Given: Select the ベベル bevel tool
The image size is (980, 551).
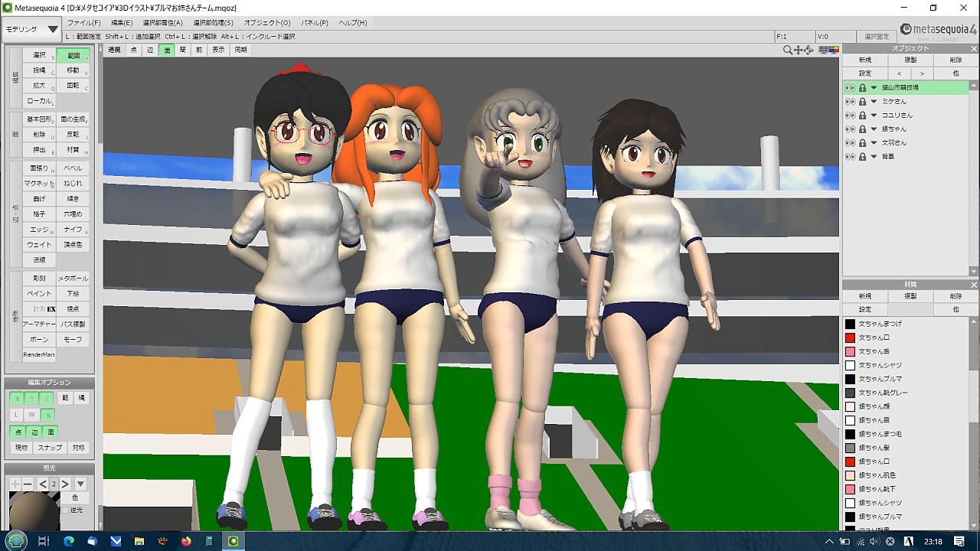Looking at the screenshot, I should tap(73, 168).
